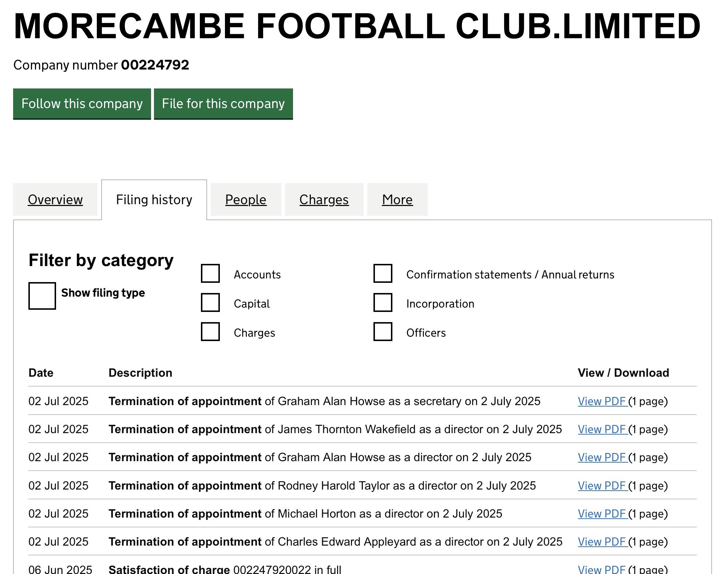Tick the Accounts filter checkbox
The image size is (728, 574).
[210, 273]
